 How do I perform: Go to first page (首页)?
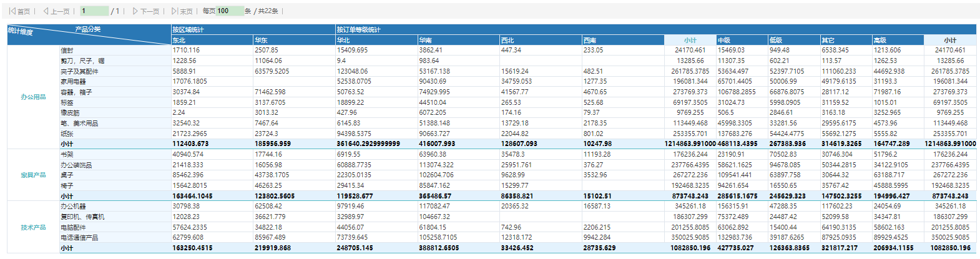(x=20, y=11)
